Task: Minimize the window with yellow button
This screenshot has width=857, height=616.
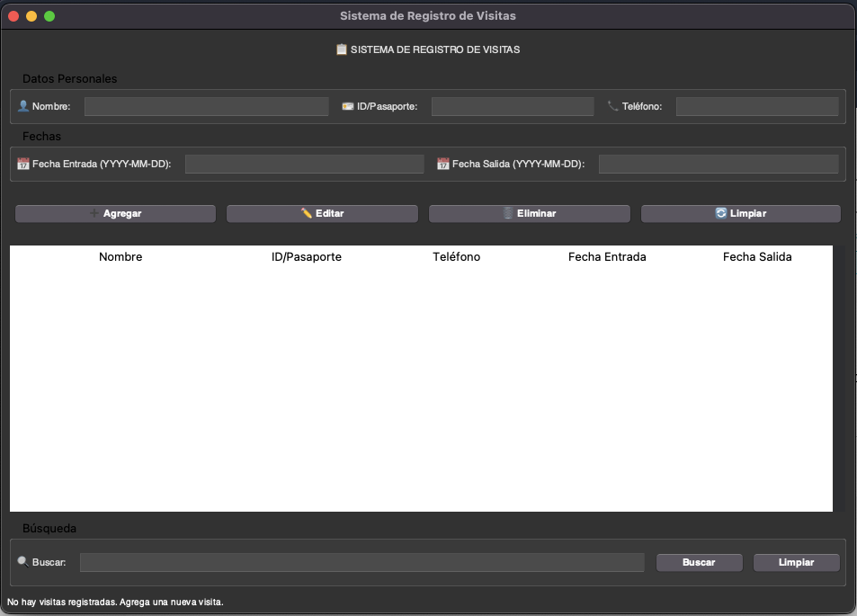Action: tap(31, 16)
